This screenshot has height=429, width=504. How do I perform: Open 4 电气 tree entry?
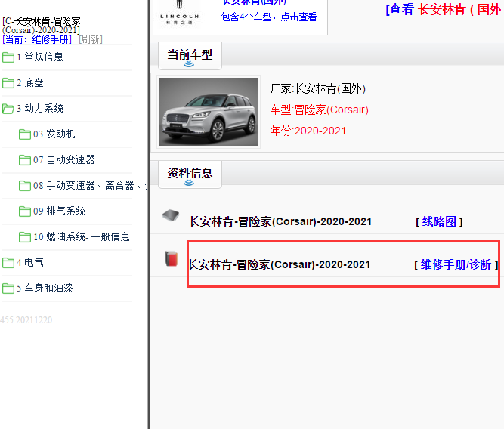pos(30,263)
